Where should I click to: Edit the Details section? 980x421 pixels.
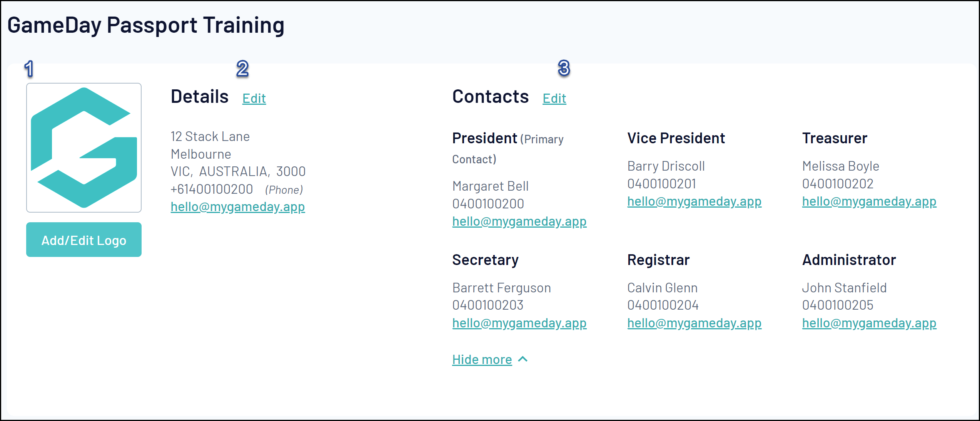point(254,99)
